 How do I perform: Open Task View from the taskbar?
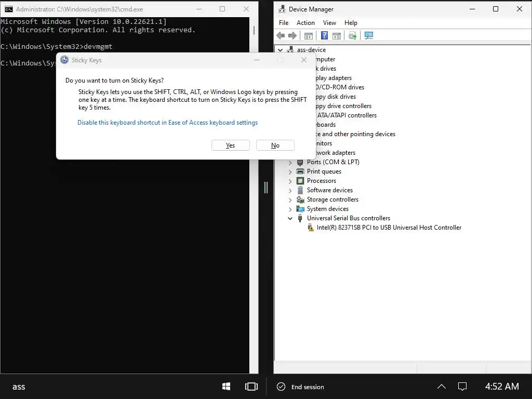click(x=251, y=387)
